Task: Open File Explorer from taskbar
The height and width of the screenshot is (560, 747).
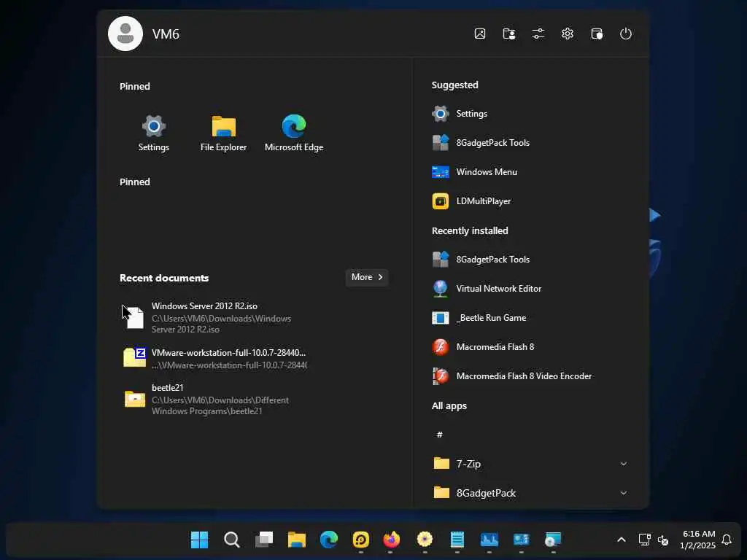Action: [x=297, y=540]
